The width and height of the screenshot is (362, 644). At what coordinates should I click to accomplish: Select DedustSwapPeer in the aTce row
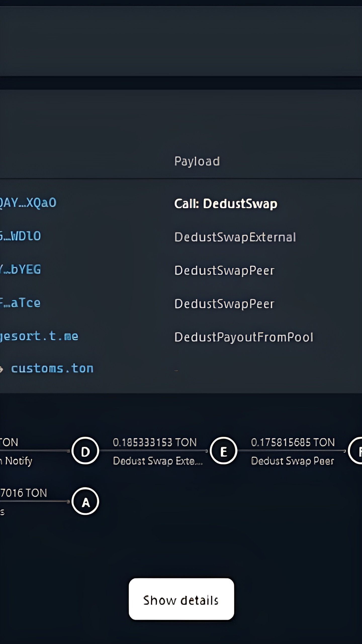[x=224, y=304]
